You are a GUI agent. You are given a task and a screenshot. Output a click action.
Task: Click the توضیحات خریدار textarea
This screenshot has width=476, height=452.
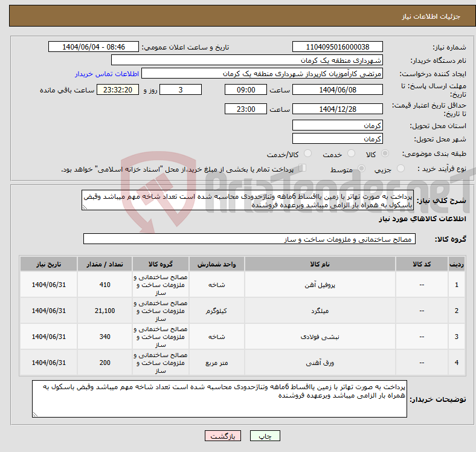click(x=219, y=399)
